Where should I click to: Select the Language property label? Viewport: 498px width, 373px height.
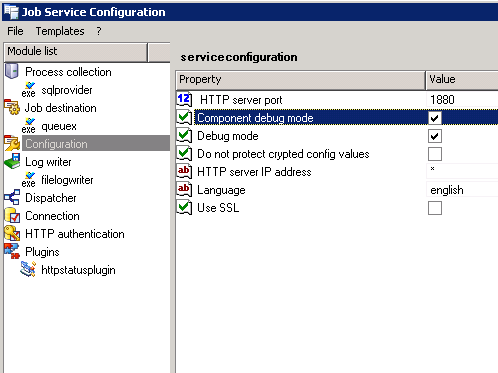click(x=221, y=190)
